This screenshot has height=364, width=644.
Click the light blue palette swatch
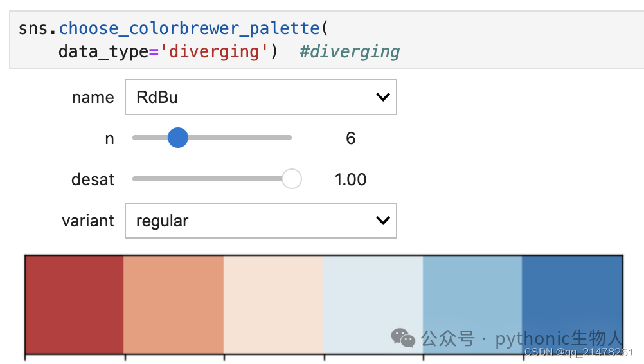(472, 304)
